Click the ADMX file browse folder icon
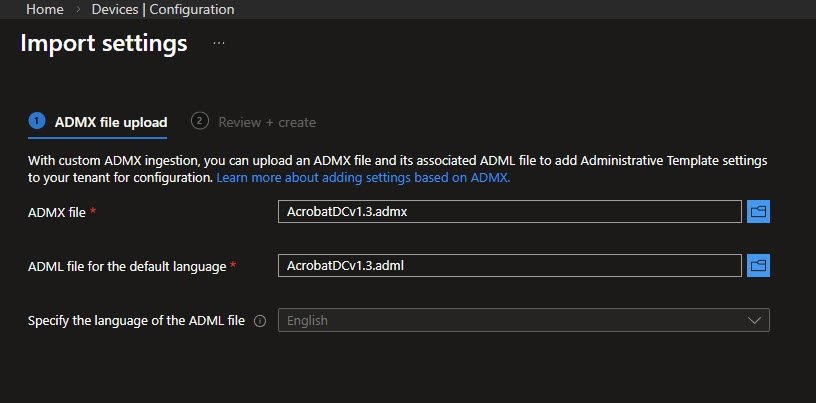 point(758,211)
